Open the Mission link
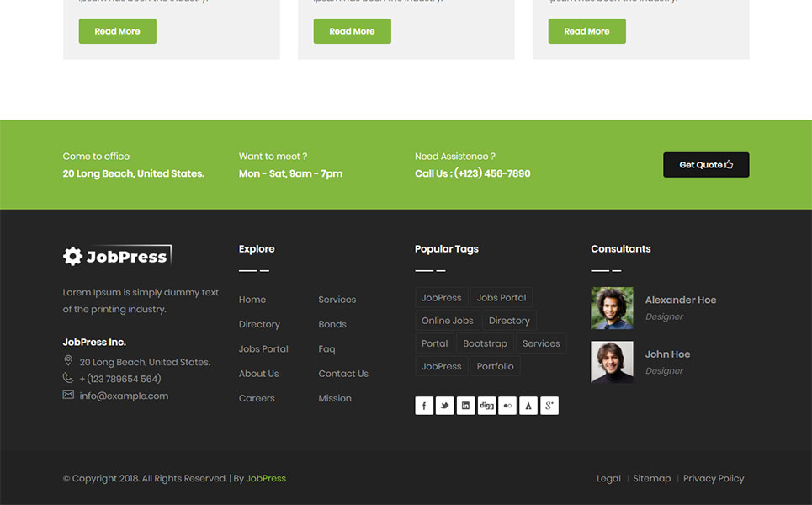This screenshot has width=812, height=505. pos(335,398)
